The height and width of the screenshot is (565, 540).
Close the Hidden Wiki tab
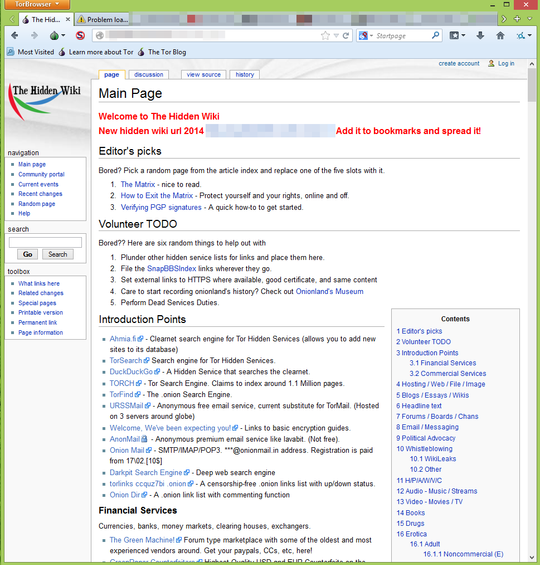pyautogui.click(x=68, y=19)
